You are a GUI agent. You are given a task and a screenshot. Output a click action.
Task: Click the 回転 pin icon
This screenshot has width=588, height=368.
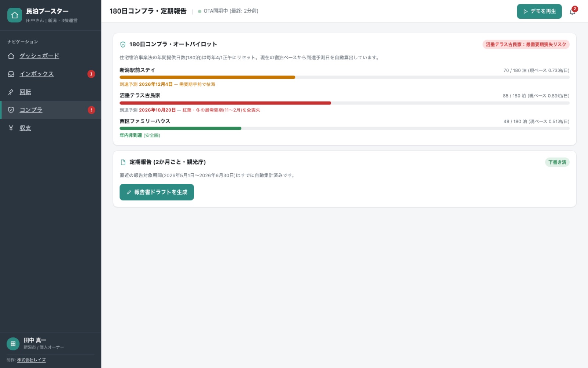point(11,92)
